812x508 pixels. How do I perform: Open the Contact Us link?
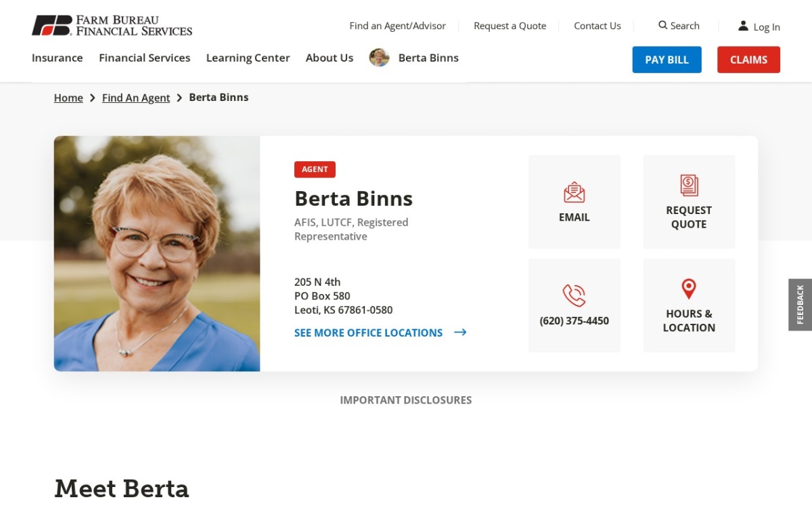pos(597,26)
